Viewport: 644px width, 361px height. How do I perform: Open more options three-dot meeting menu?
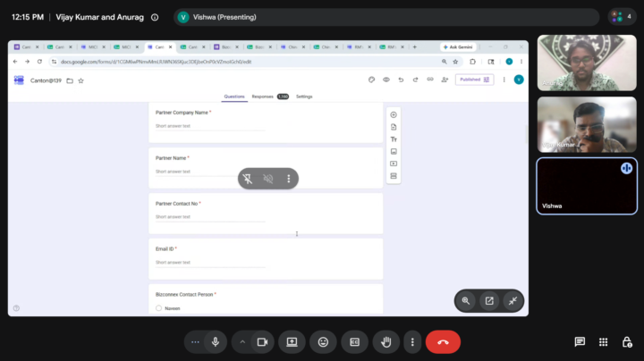point(412,342)
